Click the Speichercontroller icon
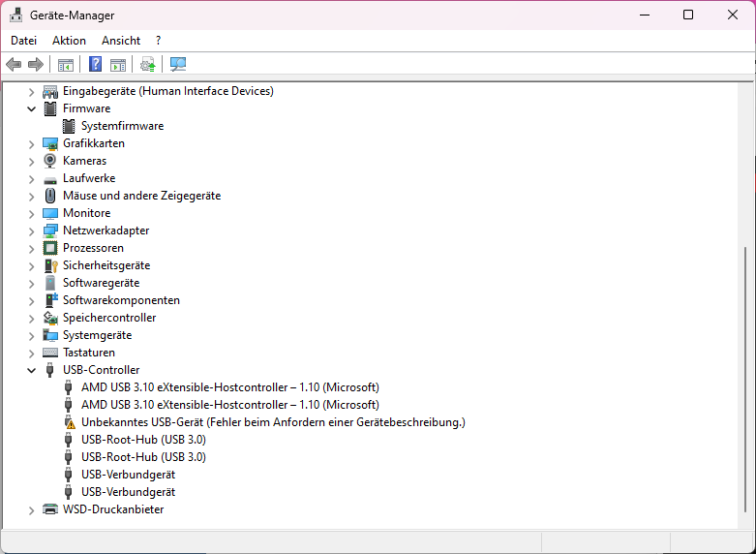Screen dimensions: 756x554 (50, 318)
